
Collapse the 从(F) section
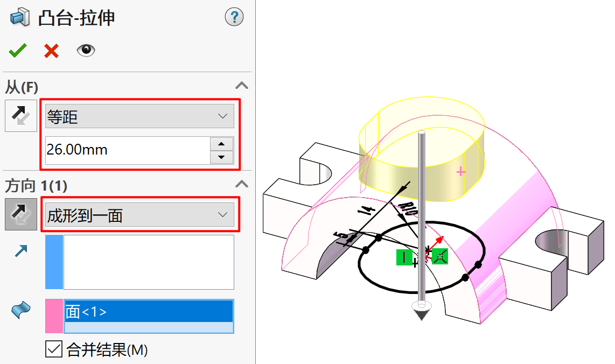[242, 86]
